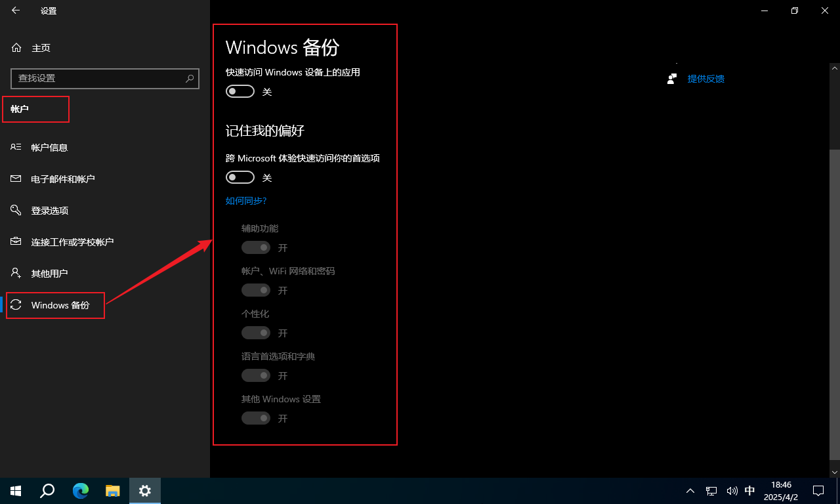Toggle the 辅助功能 sync switch
The image size is (840, 504).
256,247
